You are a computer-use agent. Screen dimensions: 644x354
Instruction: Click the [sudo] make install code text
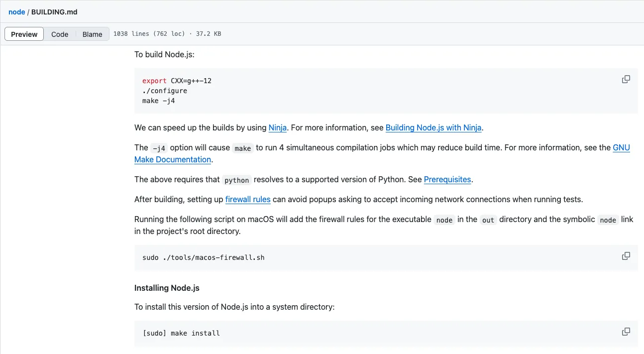coord(181,333)
